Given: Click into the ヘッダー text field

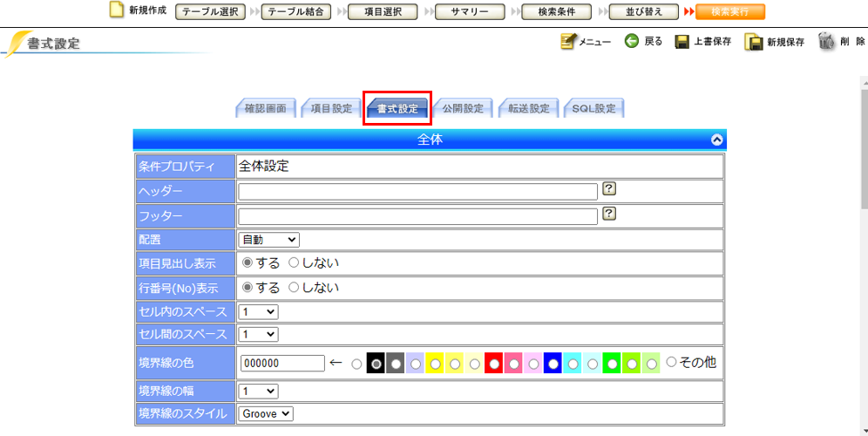Looking at the screenshot, I should (x=418, y=192).
